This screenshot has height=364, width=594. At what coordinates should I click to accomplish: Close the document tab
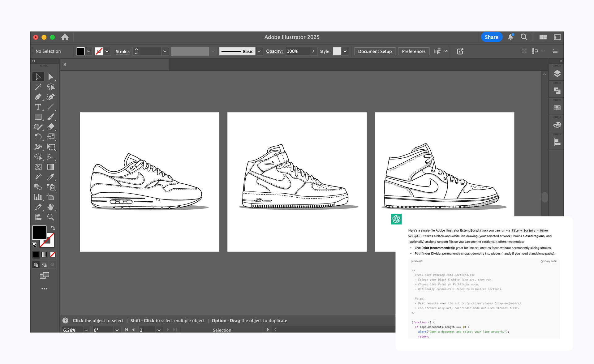coord(65,64)
